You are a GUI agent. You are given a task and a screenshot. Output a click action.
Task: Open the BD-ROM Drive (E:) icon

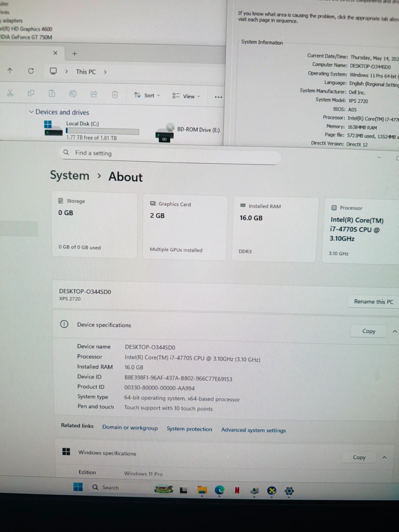165,133
